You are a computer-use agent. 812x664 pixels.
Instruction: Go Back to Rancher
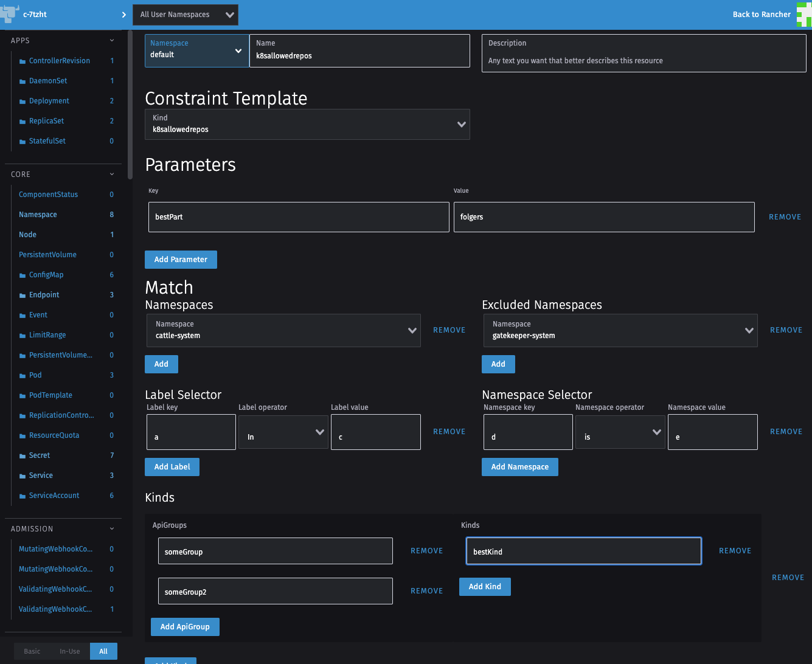[x=761, y=14]
